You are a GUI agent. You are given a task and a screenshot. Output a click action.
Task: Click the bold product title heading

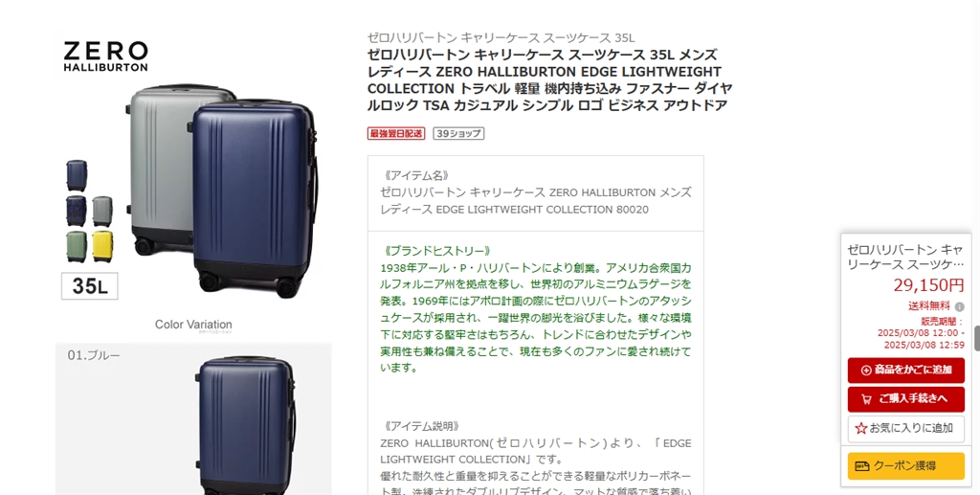tap(550, 80)
